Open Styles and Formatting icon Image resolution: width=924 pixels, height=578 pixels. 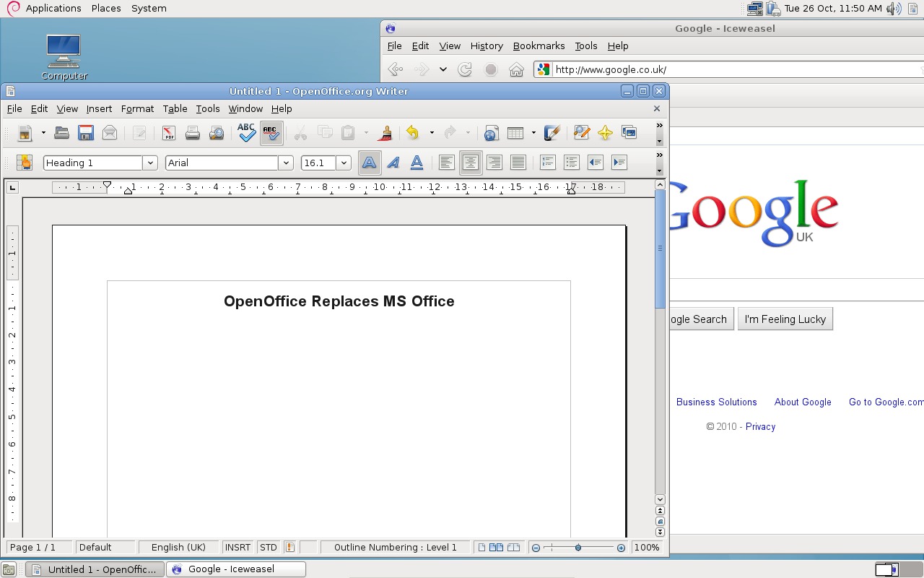[x=25, y=163]
